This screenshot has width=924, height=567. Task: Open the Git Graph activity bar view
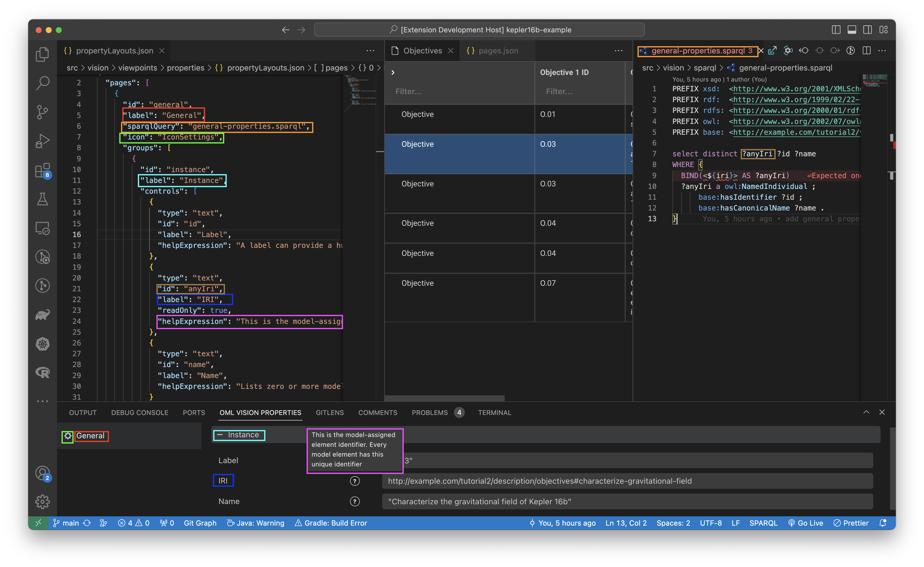pos(42,286)
